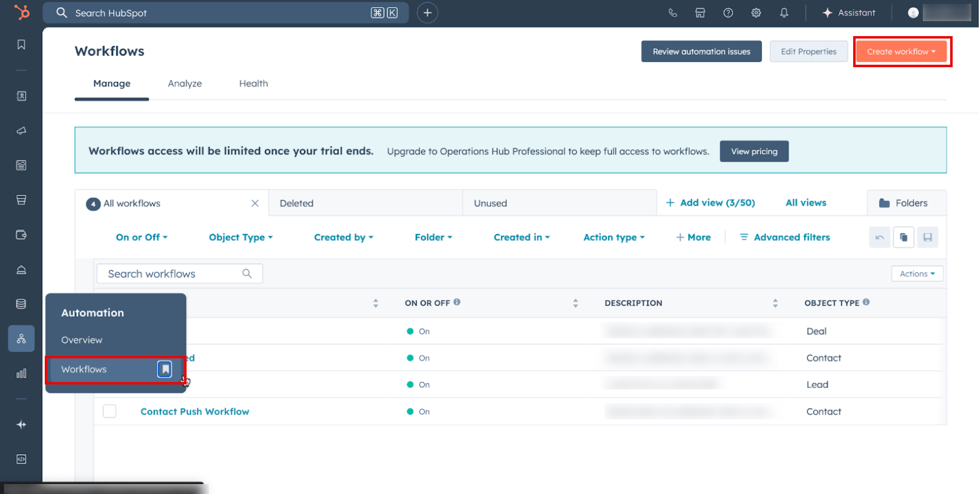Open the Assistant button in top bar
The height and width of the screenshot is (494, 980).
coord(849,12)
